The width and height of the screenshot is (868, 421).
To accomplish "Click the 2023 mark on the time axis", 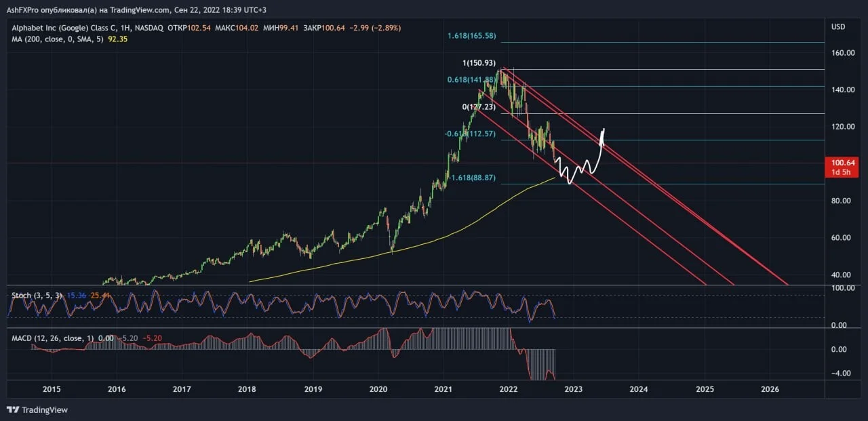I will click(x=573, y=389).
